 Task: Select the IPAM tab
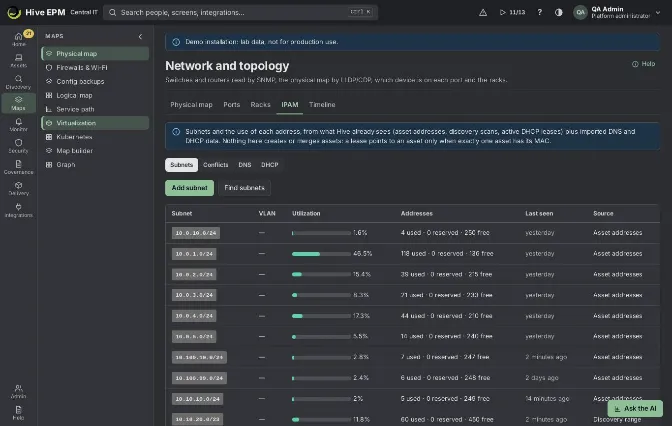[x=290, y=105]
